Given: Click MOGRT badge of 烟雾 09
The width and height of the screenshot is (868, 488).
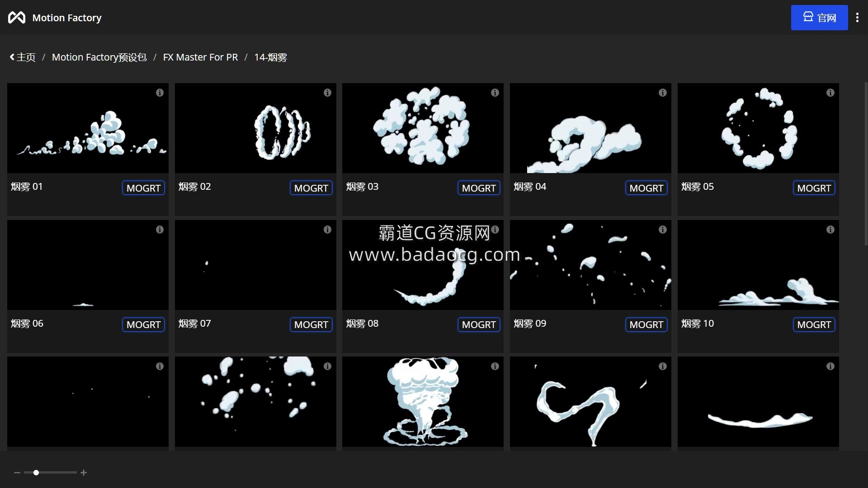Looking at the screenshot, I should click(646, 324).
